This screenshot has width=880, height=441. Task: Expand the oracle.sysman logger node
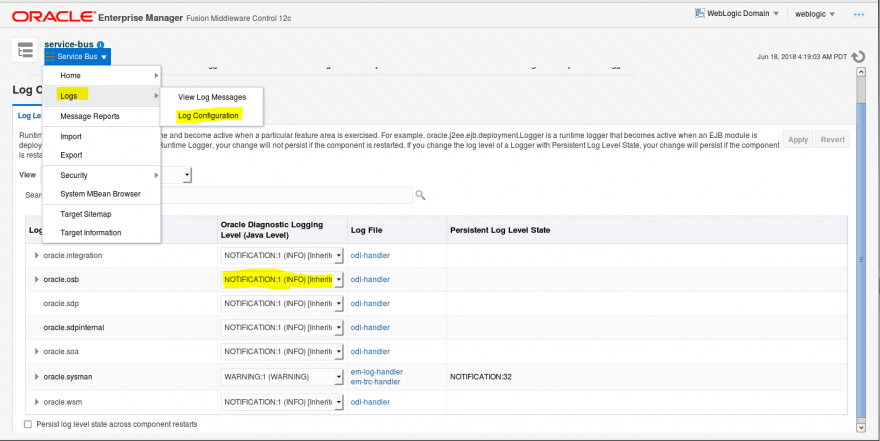tap(37, 376)
